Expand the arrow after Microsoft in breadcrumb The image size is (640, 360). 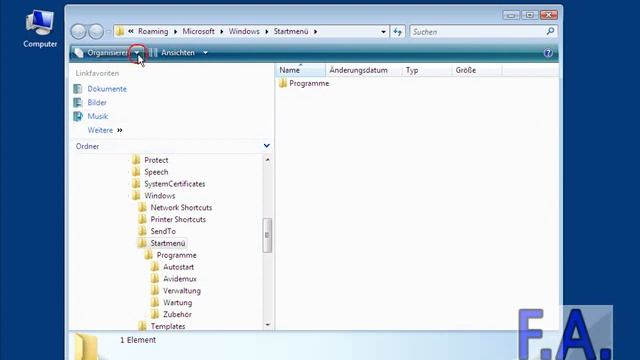222,31
